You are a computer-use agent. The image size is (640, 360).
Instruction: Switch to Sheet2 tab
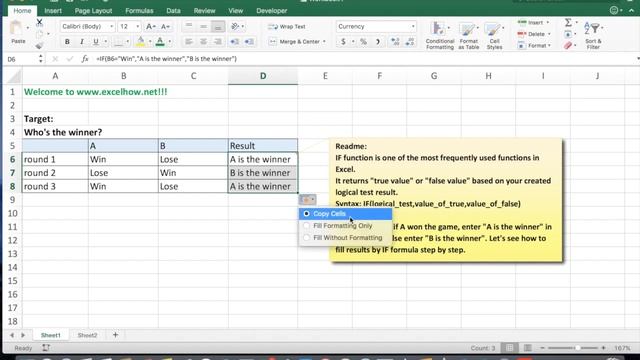point(87,335)
